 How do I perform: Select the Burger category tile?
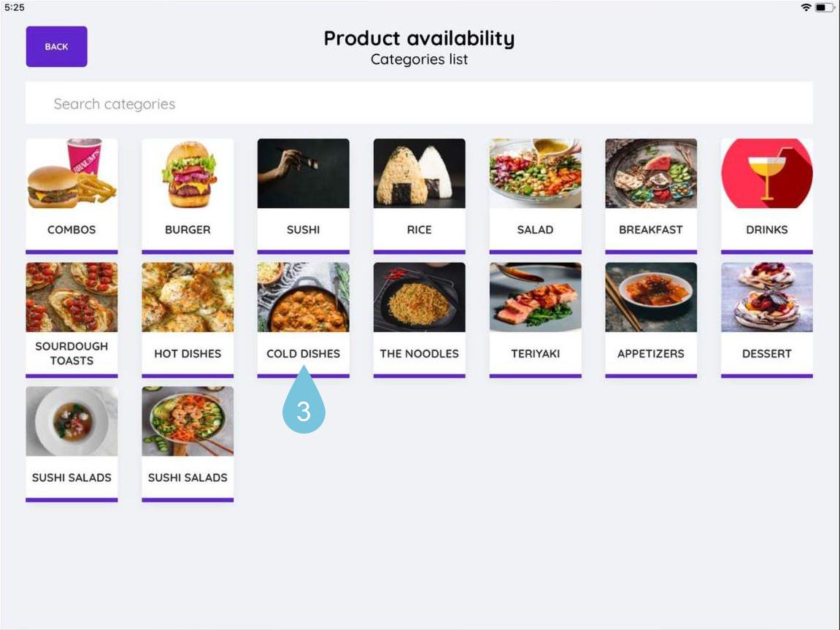coord(188,196)
